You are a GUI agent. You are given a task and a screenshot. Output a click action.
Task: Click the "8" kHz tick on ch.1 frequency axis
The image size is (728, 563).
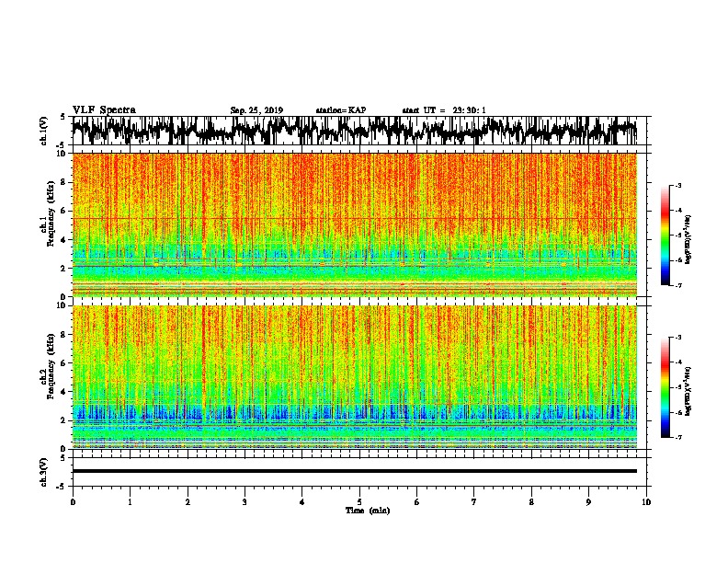pos(64,182)
